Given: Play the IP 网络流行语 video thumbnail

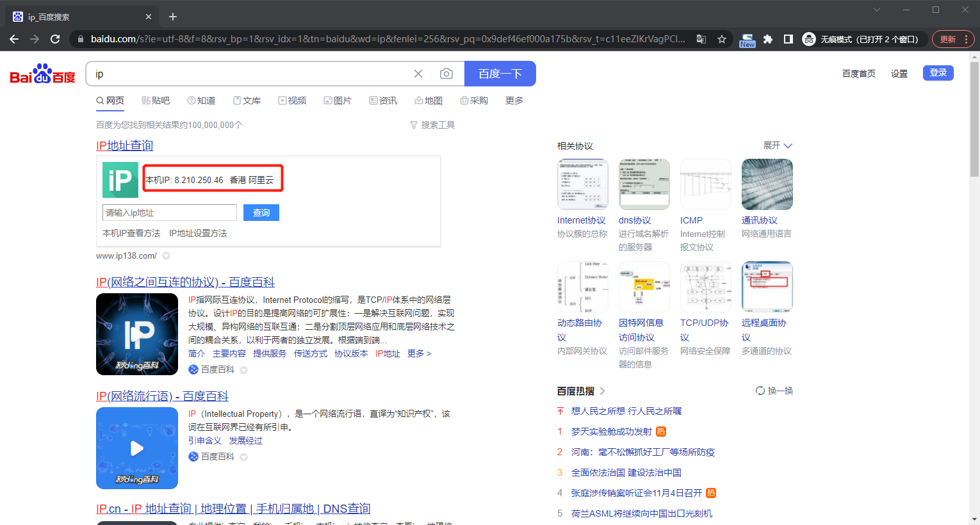Looking at the screenshot, I should (137, 448).
